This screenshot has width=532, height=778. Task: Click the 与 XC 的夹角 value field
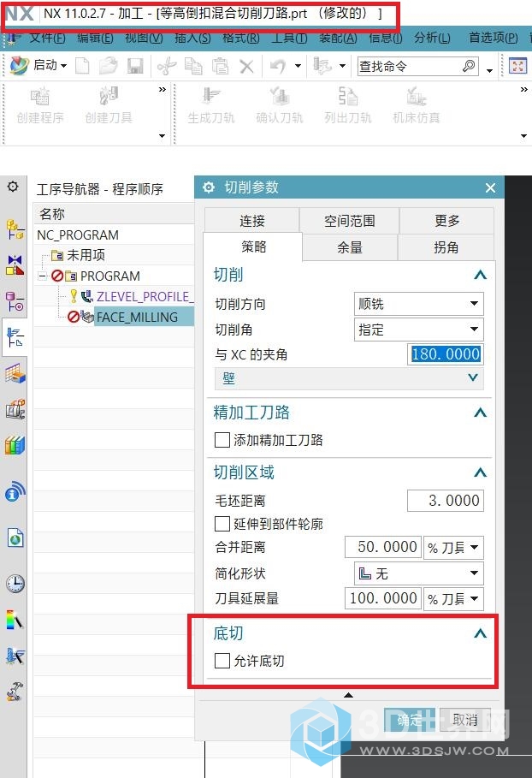(446, 354)
